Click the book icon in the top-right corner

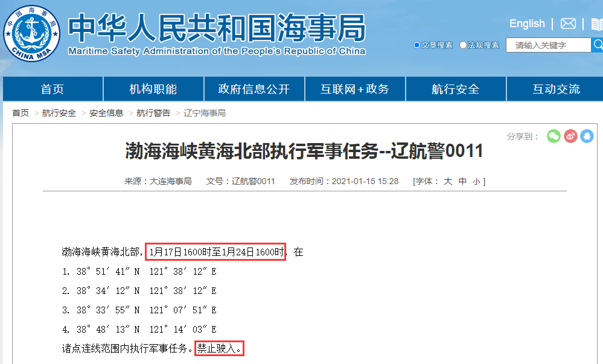click(x=598, y=24)
